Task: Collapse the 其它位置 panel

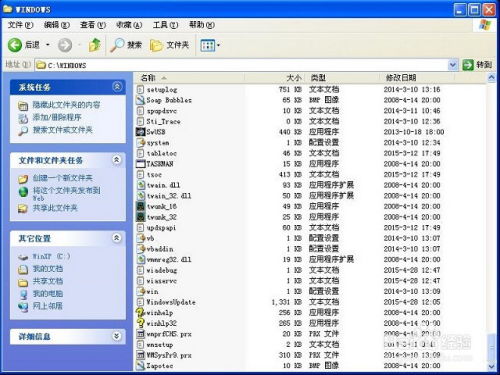Action: point(117,238)
